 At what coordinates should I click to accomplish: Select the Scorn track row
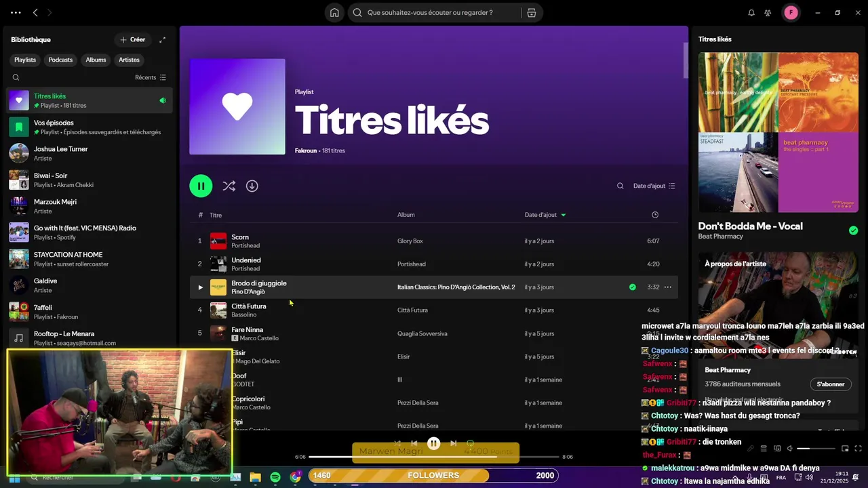(x=434, y=241)
